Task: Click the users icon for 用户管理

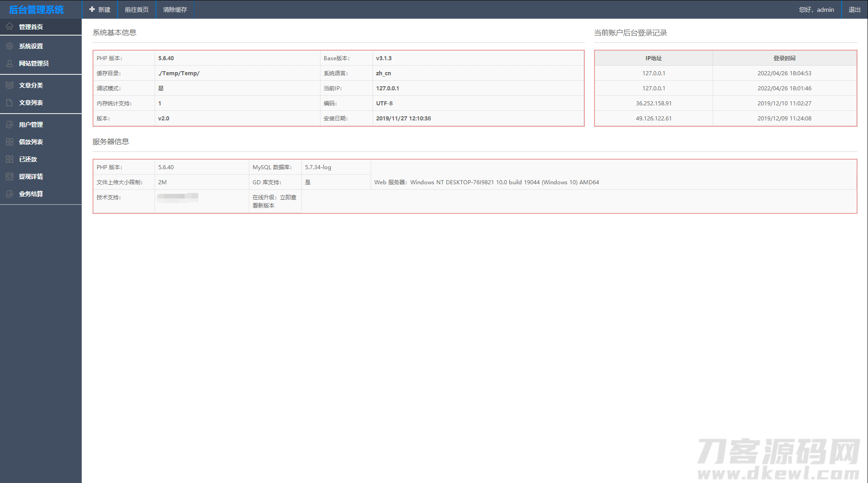Action: (10, 125)
